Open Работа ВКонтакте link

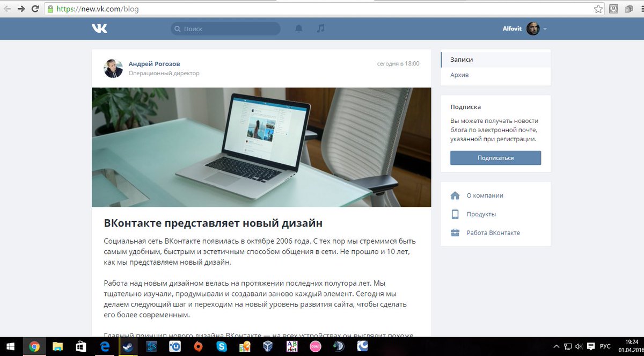click(493, 233)
